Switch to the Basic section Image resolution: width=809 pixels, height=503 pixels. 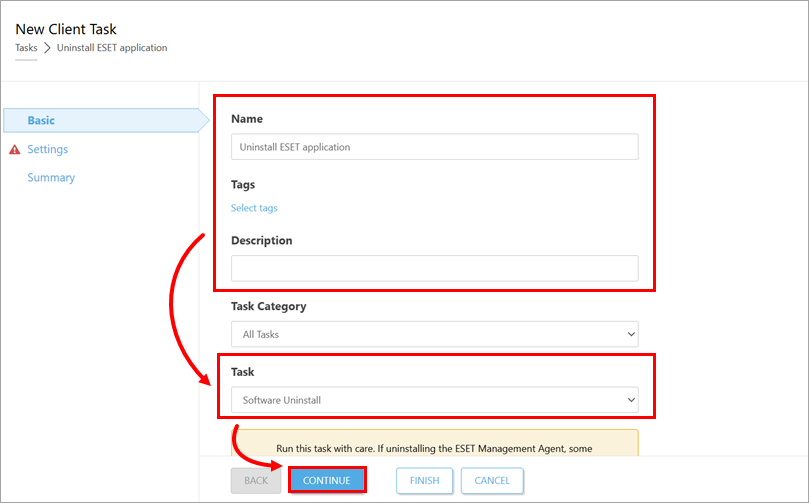[41, 120]
